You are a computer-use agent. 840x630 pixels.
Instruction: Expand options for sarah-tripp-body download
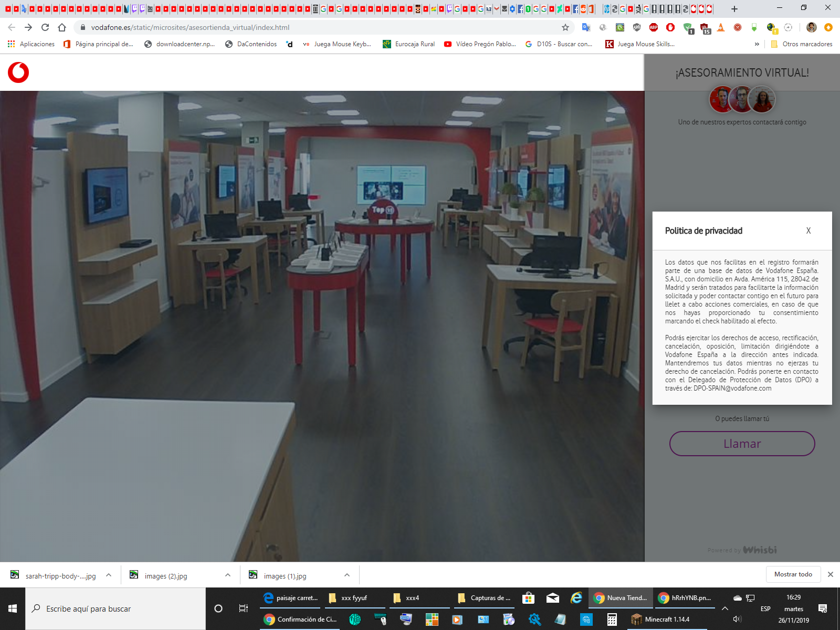click(109, 575)
